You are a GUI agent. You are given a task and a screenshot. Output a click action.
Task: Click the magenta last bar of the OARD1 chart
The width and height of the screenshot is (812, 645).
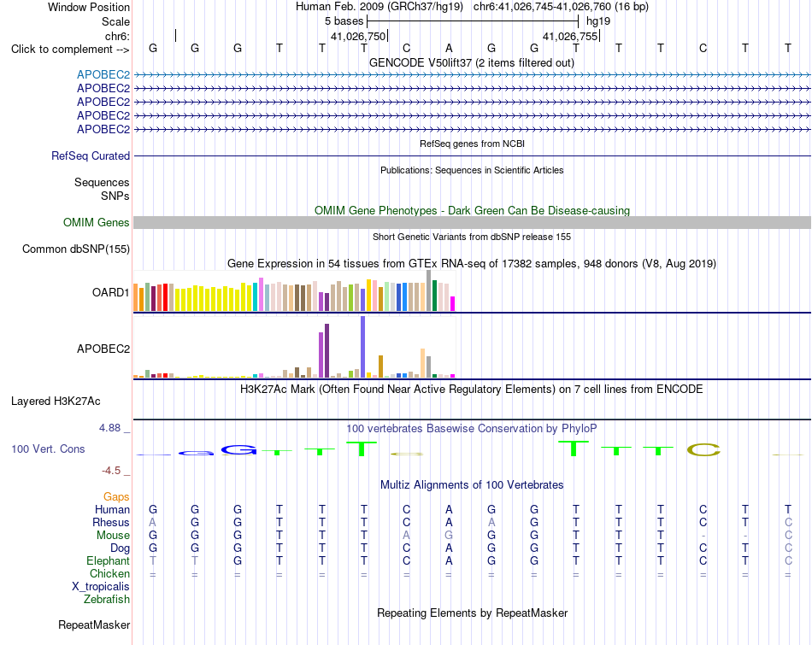[x=453, y=303]
